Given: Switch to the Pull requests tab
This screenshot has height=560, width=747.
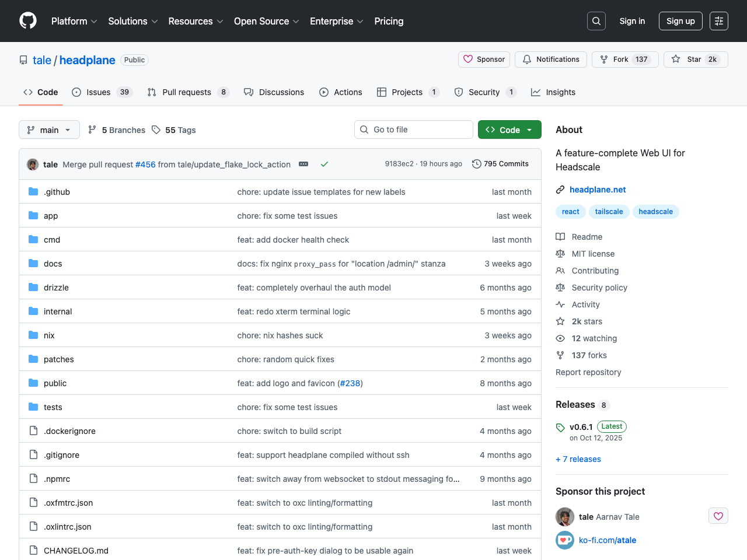Looking at the screenshot, I should (188, 92).
